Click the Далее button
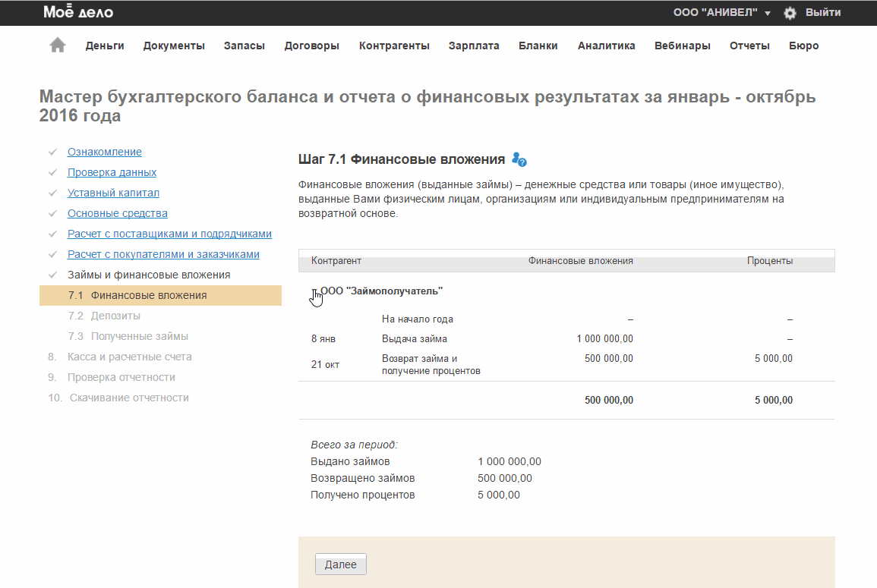 coord(341,564)
